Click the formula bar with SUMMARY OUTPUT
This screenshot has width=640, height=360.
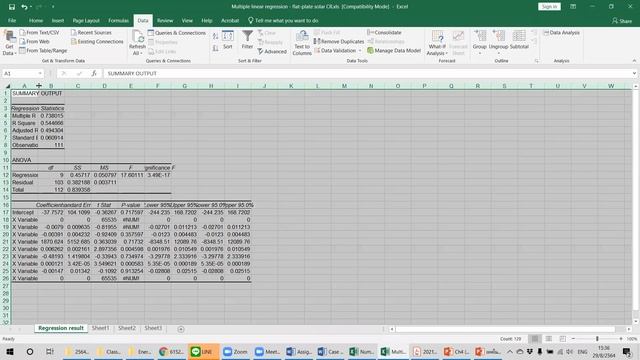(367, 73)
